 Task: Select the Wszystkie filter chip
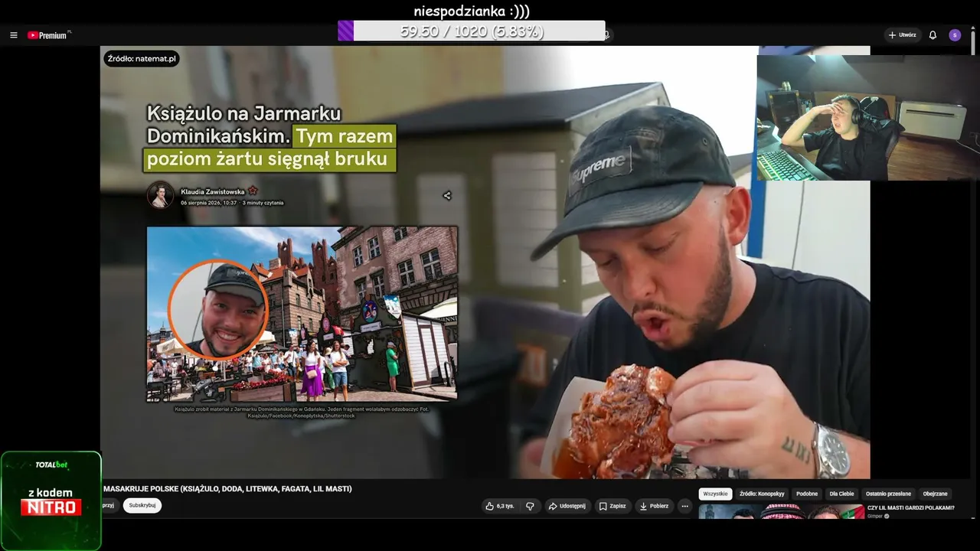[x=715, y=494]
